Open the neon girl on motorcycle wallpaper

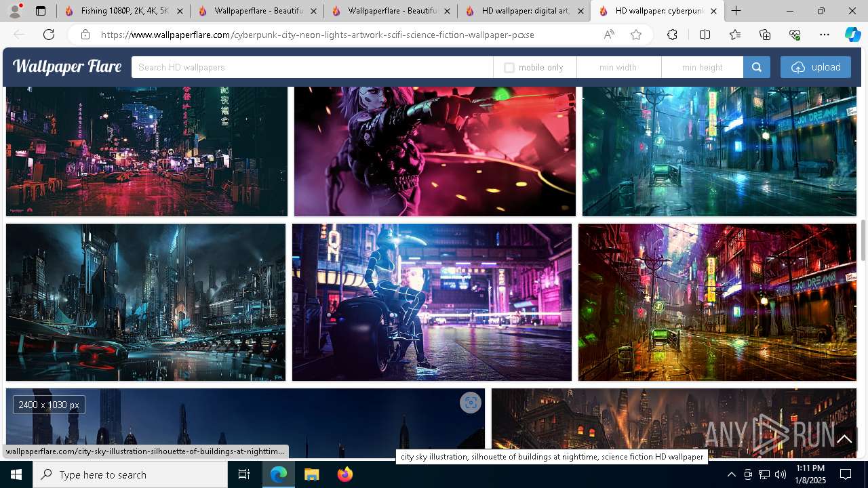[432, 302]
